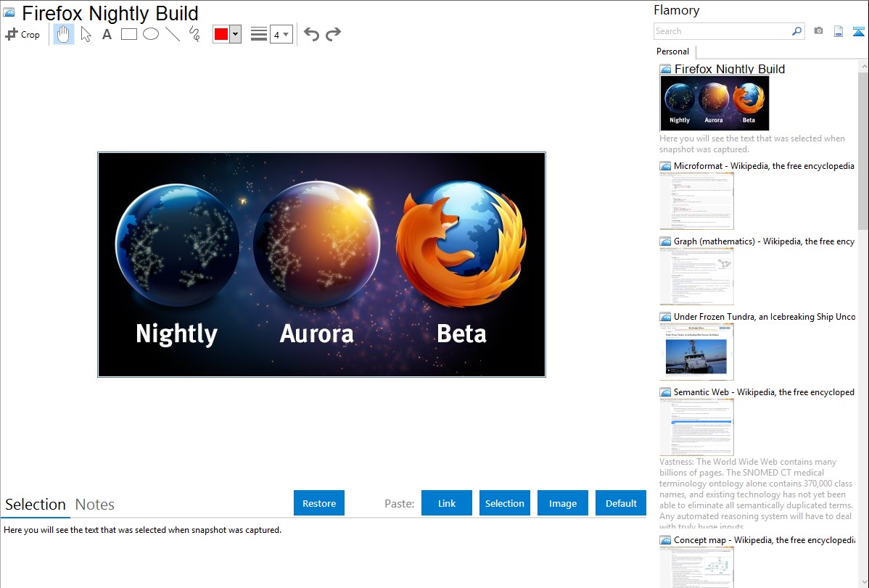Pick the rectangle shape tool
This screenshot has width=869, height=588.
[x=129, y=34]
